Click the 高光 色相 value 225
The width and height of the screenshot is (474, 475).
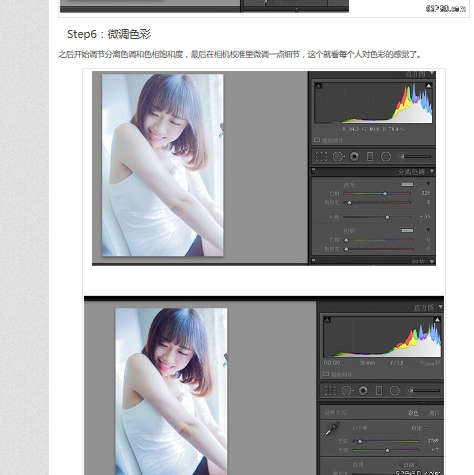pyautogui.click(x=425, y=193)
